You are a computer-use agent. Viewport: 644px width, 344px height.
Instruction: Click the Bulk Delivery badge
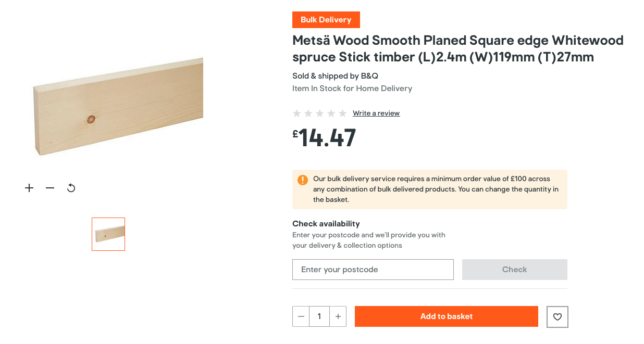click(x=326, y=19)
